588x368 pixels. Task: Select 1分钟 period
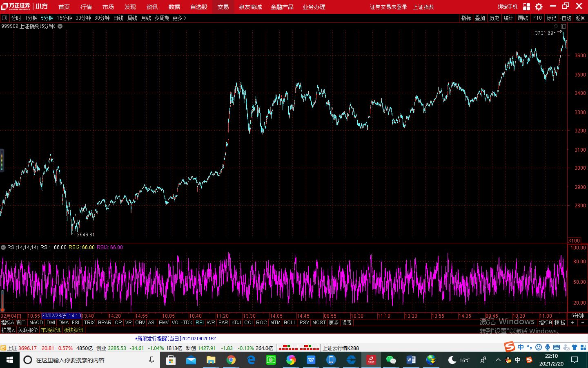pyautogui.click(x=31, y=18)
